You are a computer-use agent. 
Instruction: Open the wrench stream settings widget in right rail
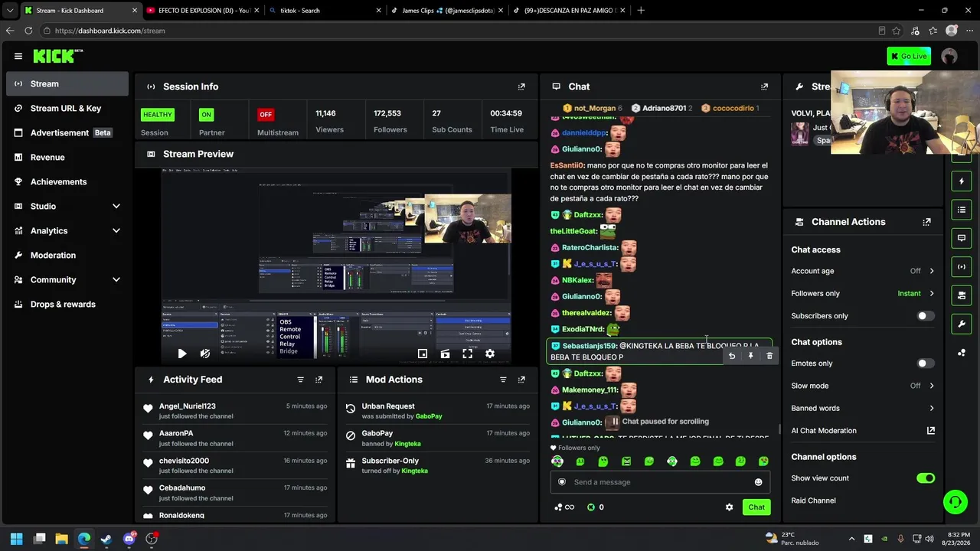pos(962,324)
